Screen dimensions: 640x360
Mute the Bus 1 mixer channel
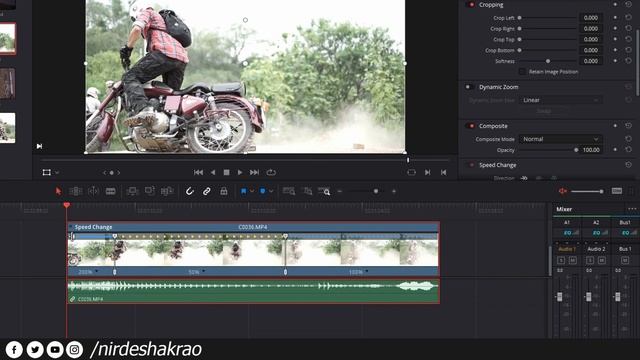(x=624, y=260)
